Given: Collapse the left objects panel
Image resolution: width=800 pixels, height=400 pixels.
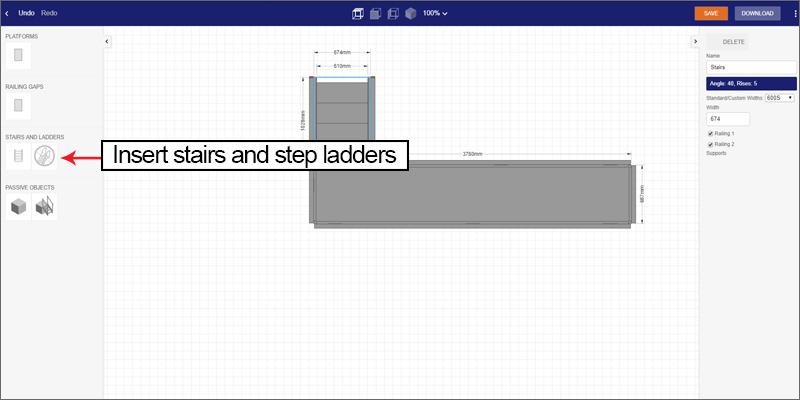Looking at the screenshot, I should click(107, 41).
